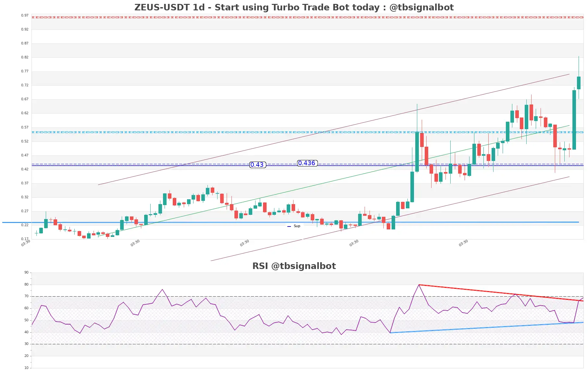Click the 0.67 price axis label
Viewport: 588px width, 392px height.
pos(25,99)
